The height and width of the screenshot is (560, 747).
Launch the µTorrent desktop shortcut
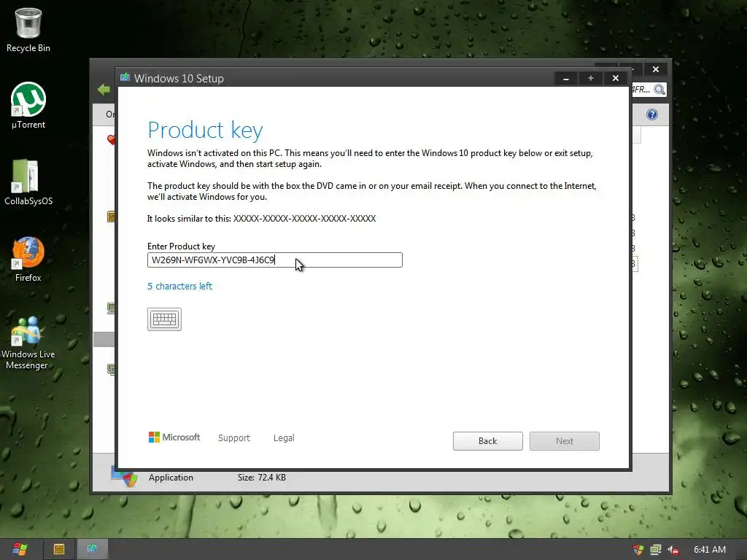coord(28,106)
